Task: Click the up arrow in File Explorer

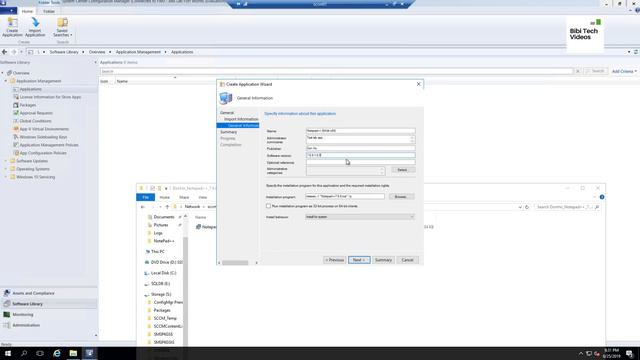Action: [167, 207]
